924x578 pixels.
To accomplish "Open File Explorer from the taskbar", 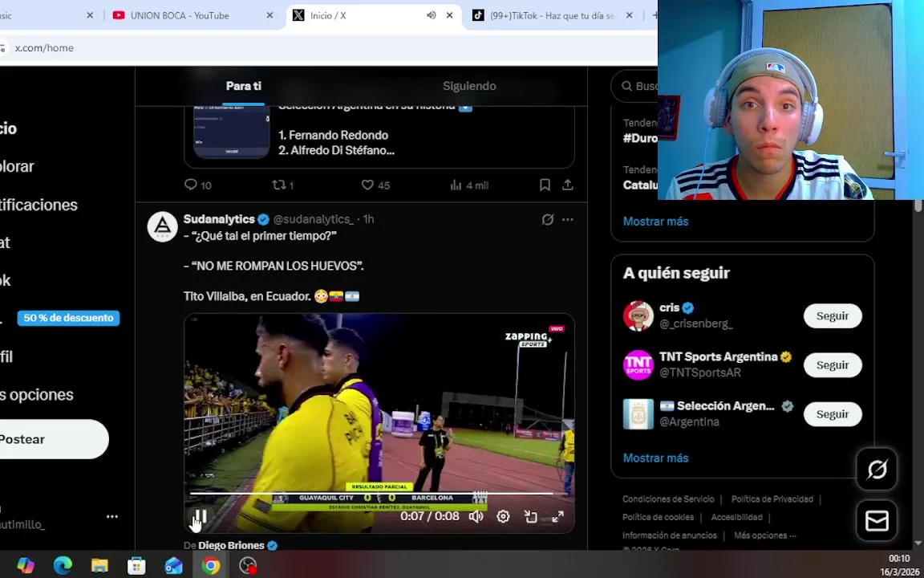I will (x=99, y=566).
